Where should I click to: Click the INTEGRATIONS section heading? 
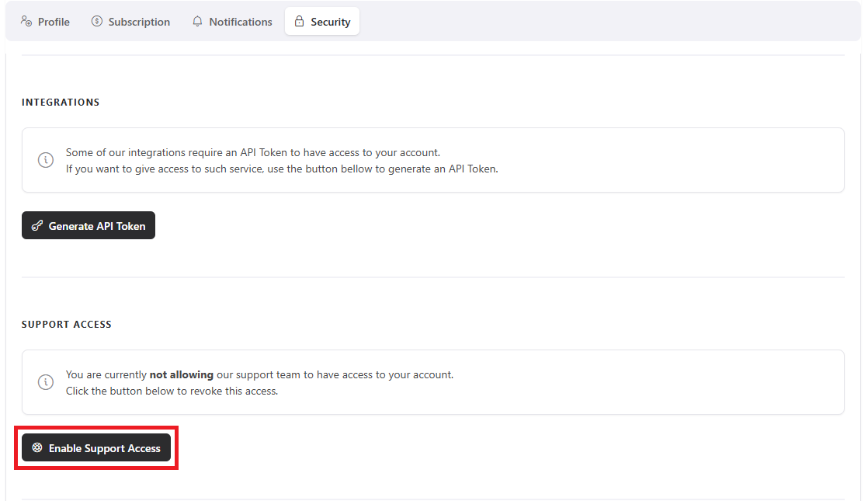tap(61, 103)
